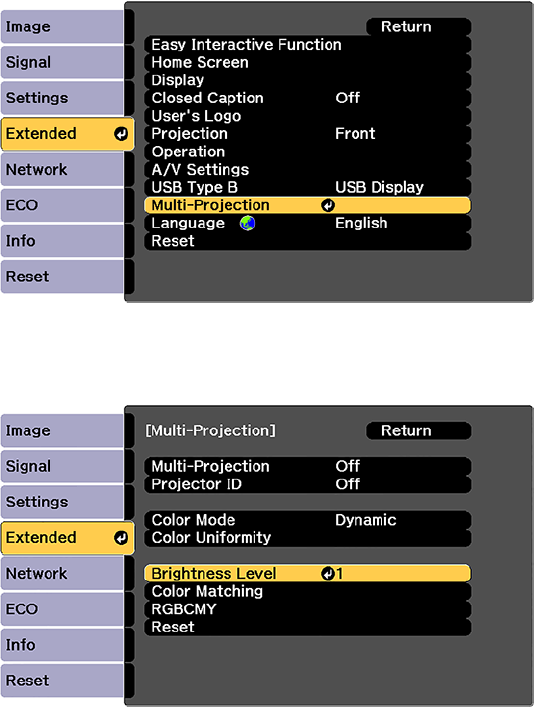Click 'Off' value of Closed Caption
534x707 pixels.
(347, 98)
